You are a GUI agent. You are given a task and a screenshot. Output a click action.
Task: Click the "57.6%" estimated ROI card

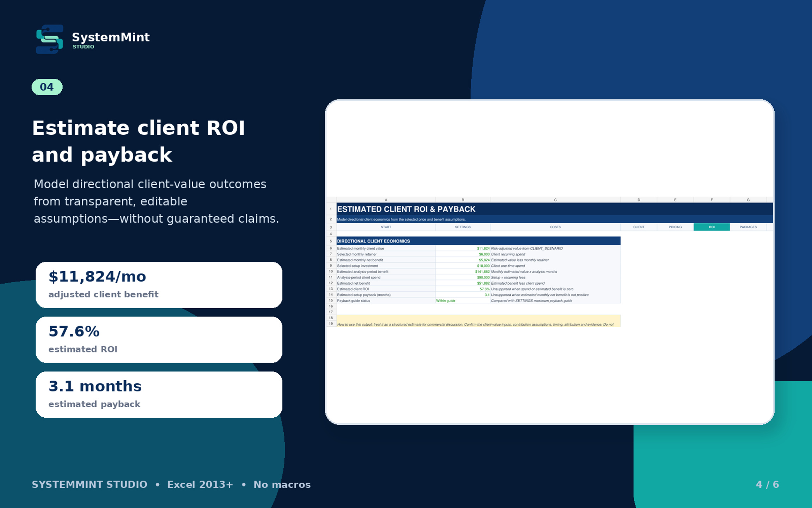point(159,340)
